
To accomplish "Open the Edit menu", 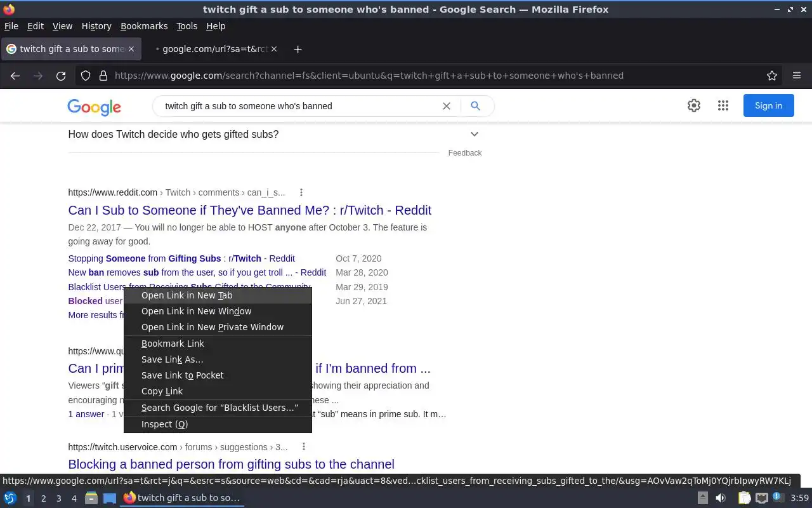I will (x=36, y=26).
